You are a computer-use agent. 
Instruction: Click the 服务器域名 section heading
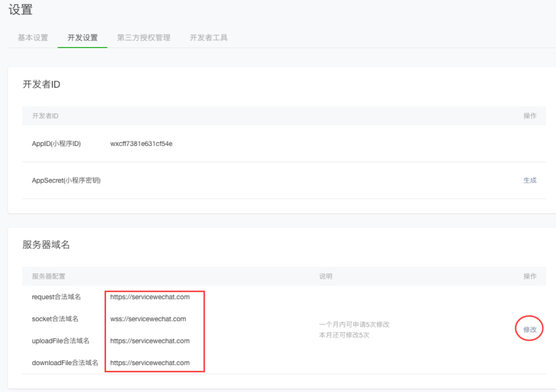(x=45, y=244)
